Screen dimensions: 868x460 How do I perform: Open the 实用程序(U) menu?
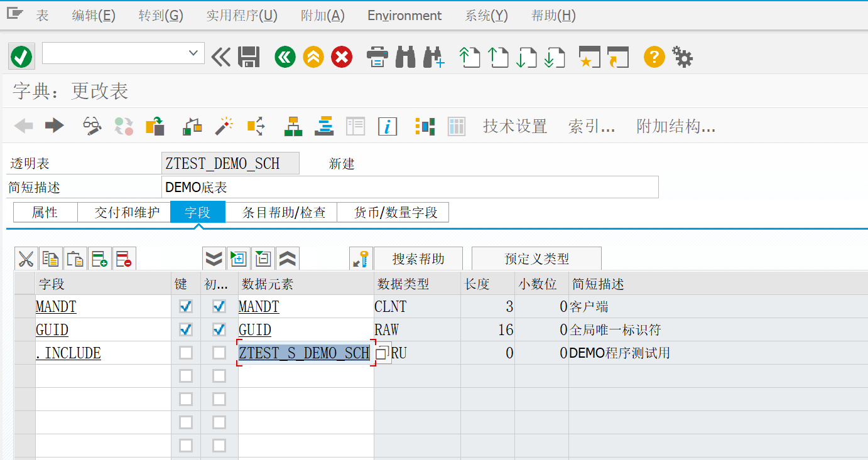coord(242,16)
